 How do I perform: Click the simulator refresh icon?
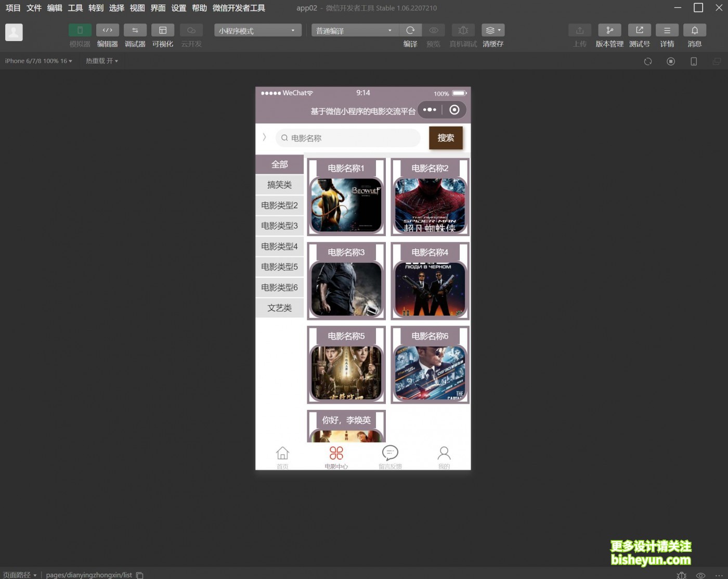coord(648,61)
